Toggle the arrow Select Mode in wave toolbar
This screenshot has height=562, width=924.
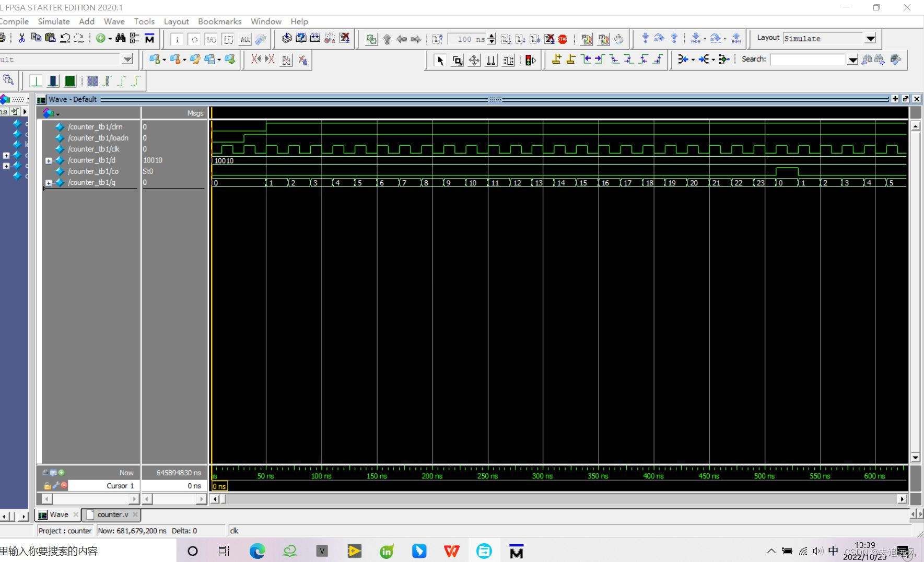pos(441,60)
